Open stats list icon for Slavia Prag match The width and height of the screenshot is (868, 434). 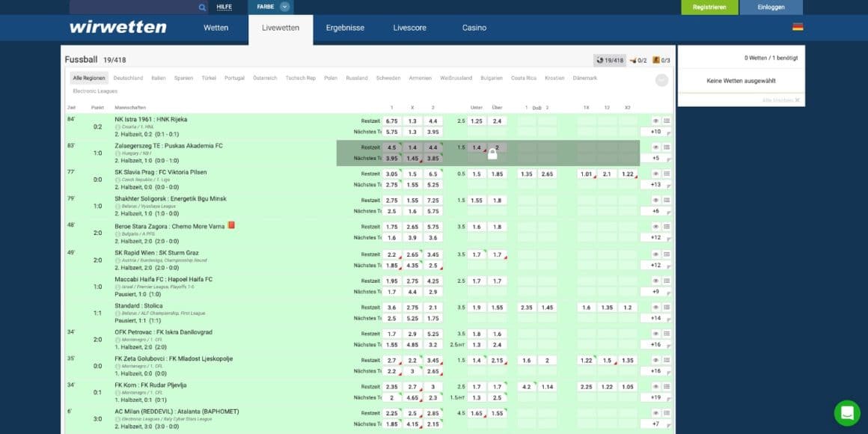pos(667,174)
